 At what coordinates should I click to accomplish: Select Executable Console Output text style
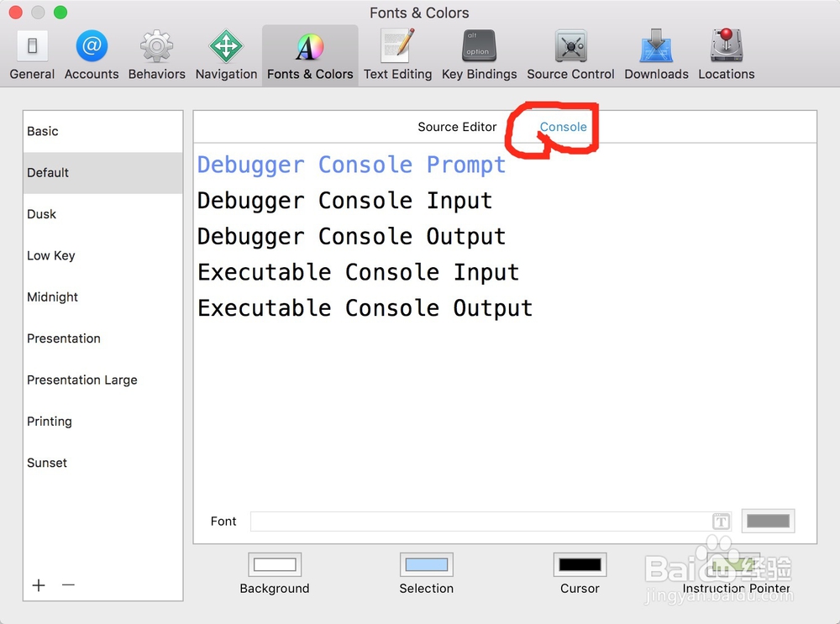[x=365, y=308]
